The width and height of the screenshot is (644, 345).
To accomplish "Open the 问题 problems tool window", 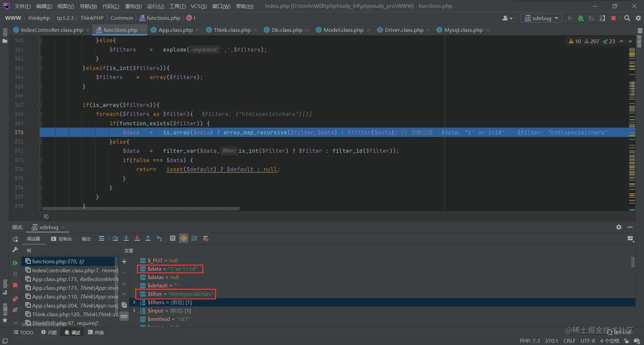I will coord(48,333).
